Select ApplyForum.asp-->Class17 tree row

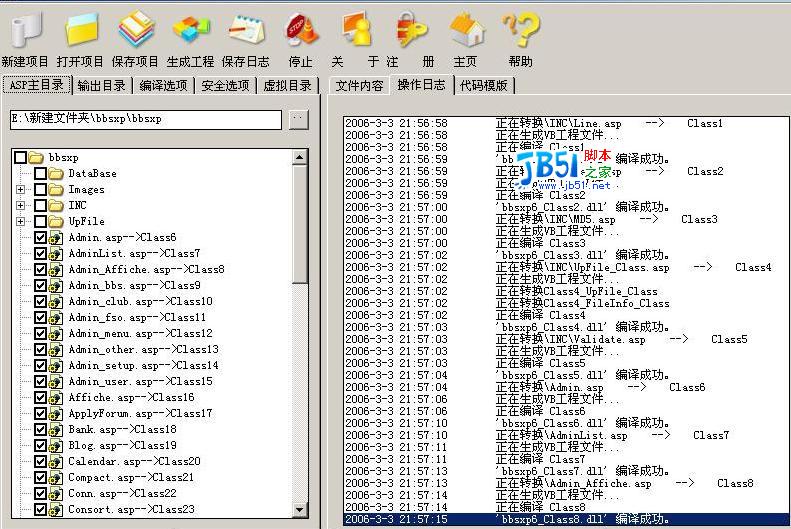140,414
